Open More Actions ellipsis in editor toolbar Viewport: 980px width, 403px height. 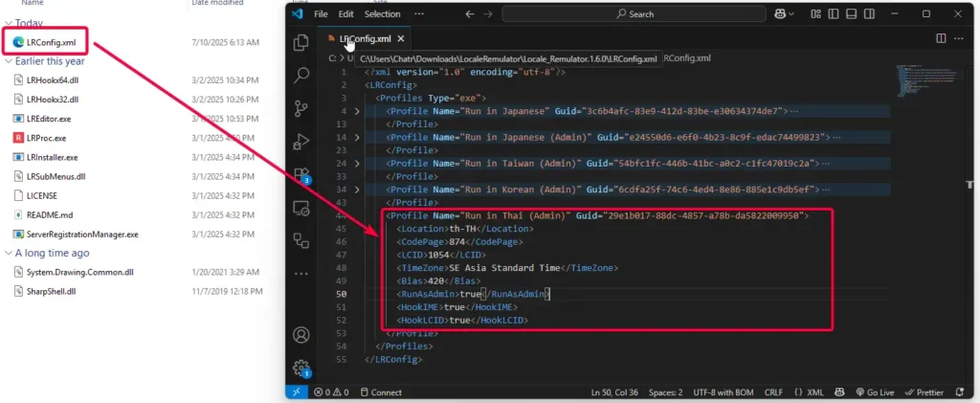[x=959, y=38]
